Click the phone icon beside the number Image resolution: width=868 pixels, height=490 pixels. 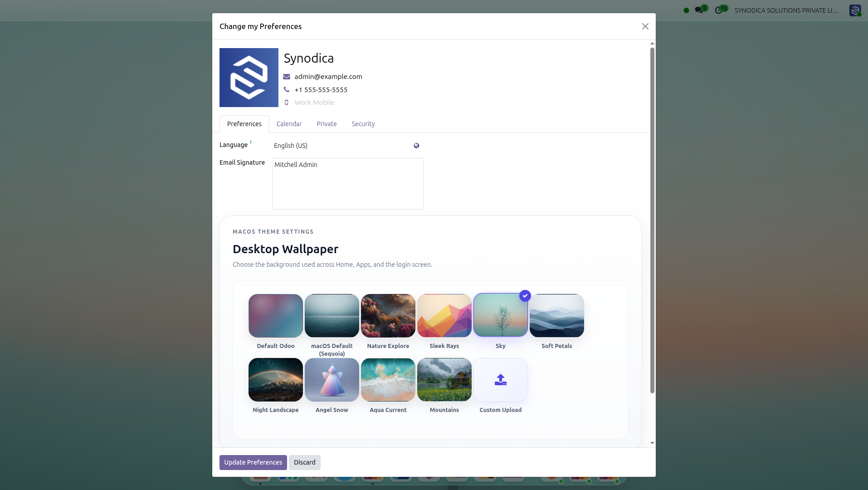click(287, 89)
